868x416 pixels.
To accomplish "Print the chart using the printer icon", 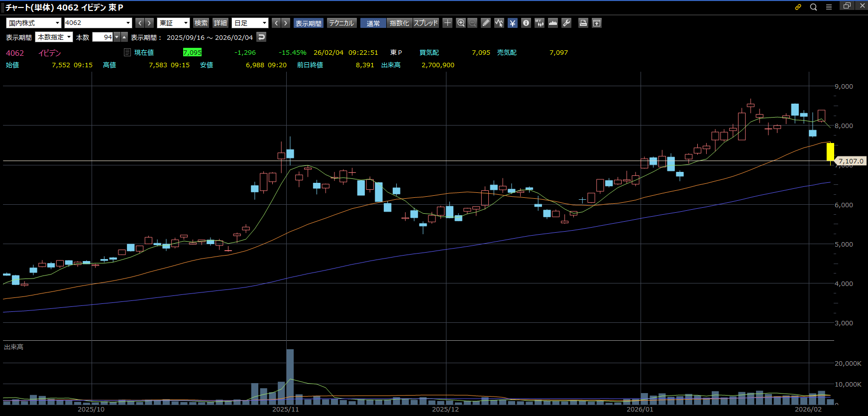I will pyautogui.click(x=583, y=23).
